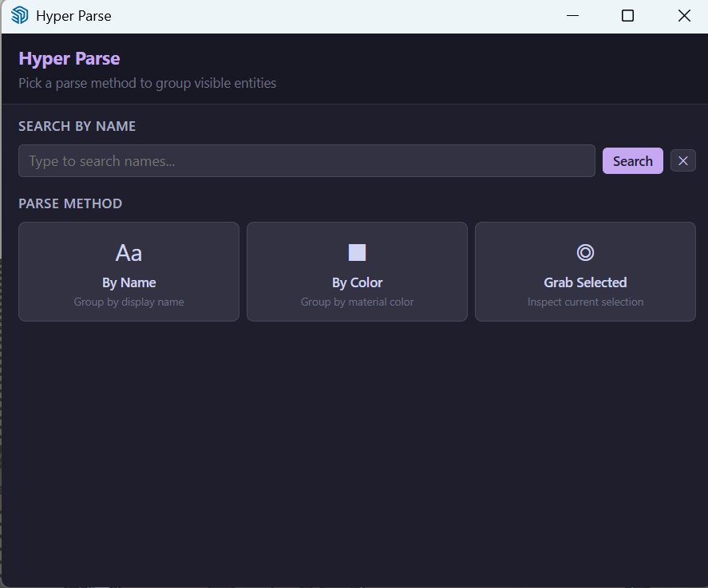Viewport: 708px width, 588px height.
Task: Choose the By Name parse method card
Action: coord(129,271)
